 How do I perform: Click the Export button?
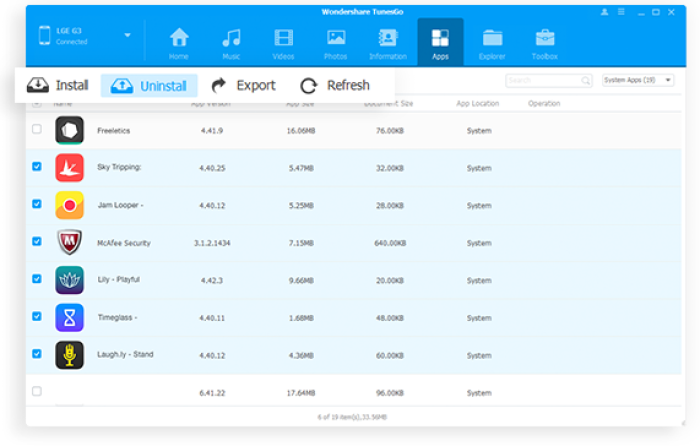click(x=243, y=85)
